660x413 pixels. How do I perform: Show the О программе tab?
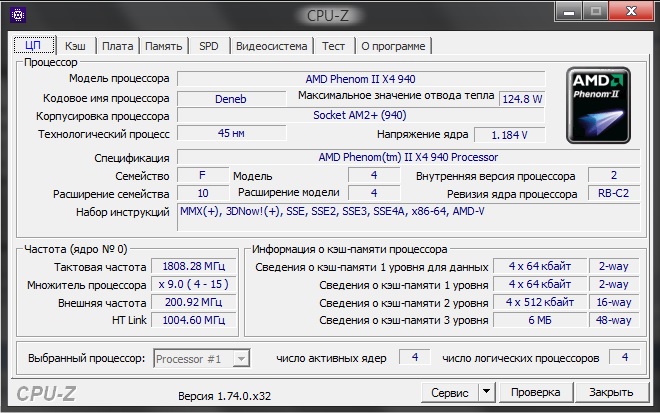pyautogui.click(x=393, y=45)
